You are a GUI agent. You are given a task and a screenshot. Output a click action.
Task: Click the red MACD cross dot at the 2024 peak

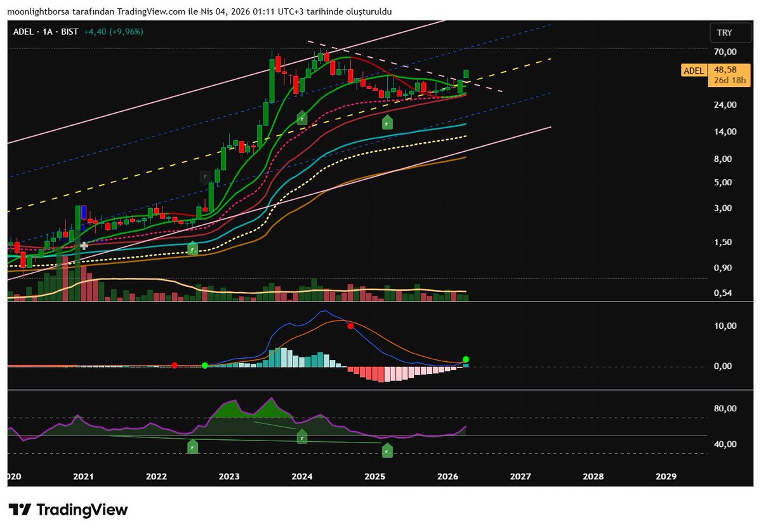pyautogui.click(x=350, y=326)
